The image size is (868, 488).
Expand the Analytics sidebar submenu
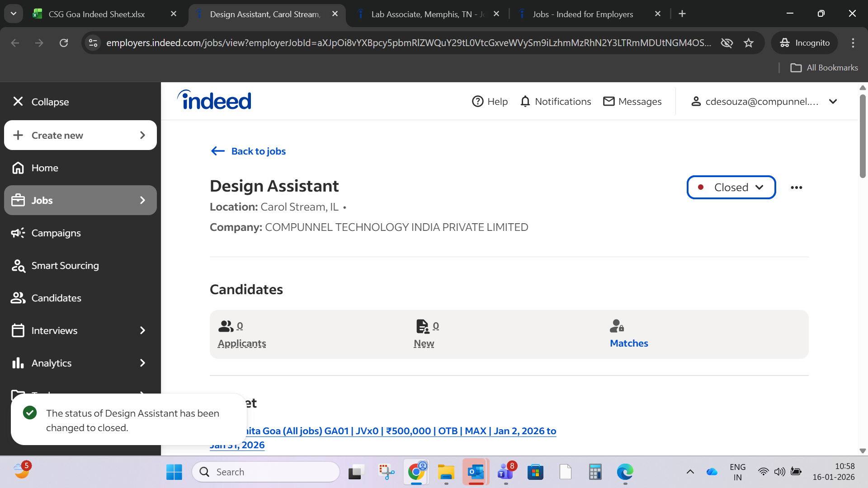coord(142,363)
